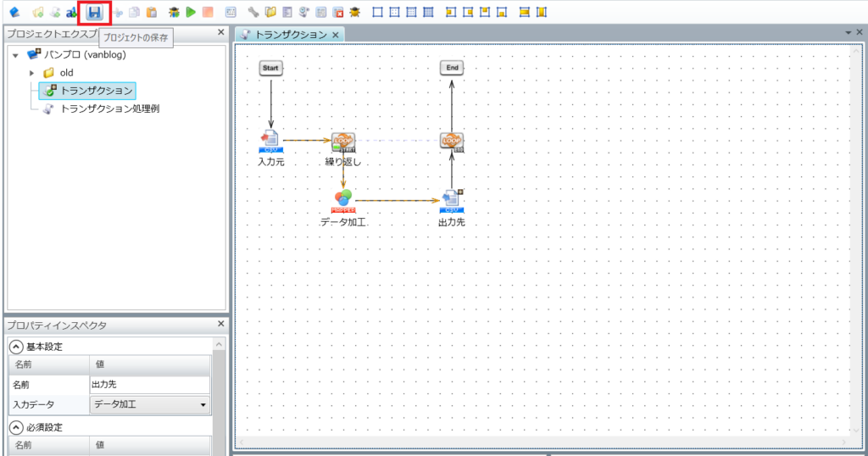
Task: Collapse the 基本設定 section
Action: tap(16, 347)
